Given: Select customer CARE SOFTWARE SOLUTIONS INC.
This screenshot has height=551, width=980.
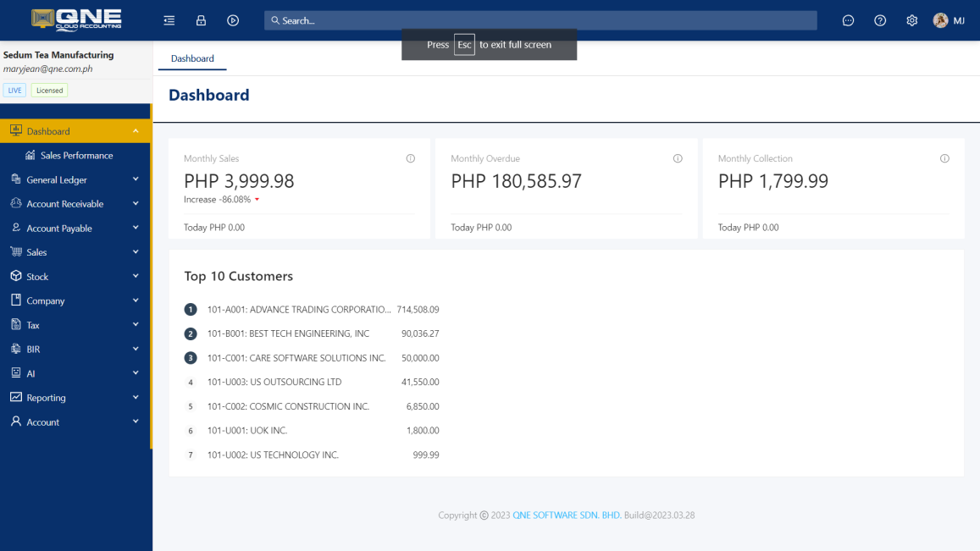Looking at the screenshot, I should pyautogui.click(x=311, y=358).
